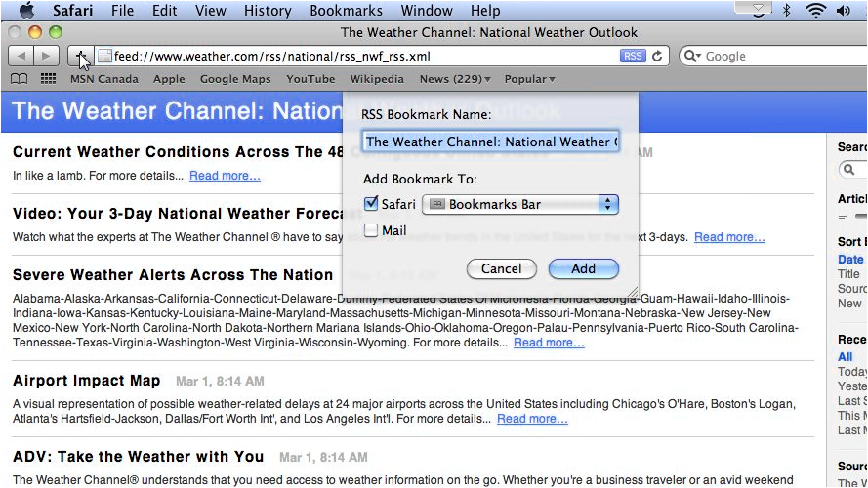
Task: Open the Bookmarks Bar location dropdown
Action: point(520,204)
